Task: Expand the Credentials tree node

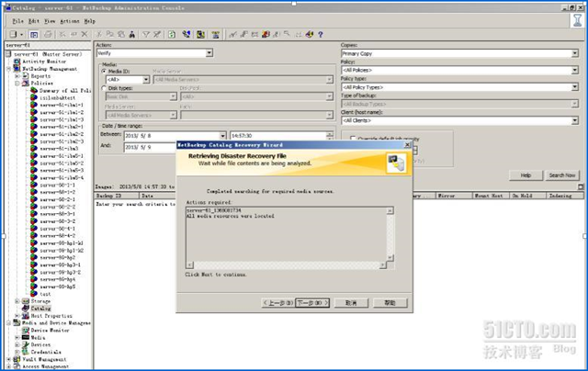Action: click(x=17, y=352)
